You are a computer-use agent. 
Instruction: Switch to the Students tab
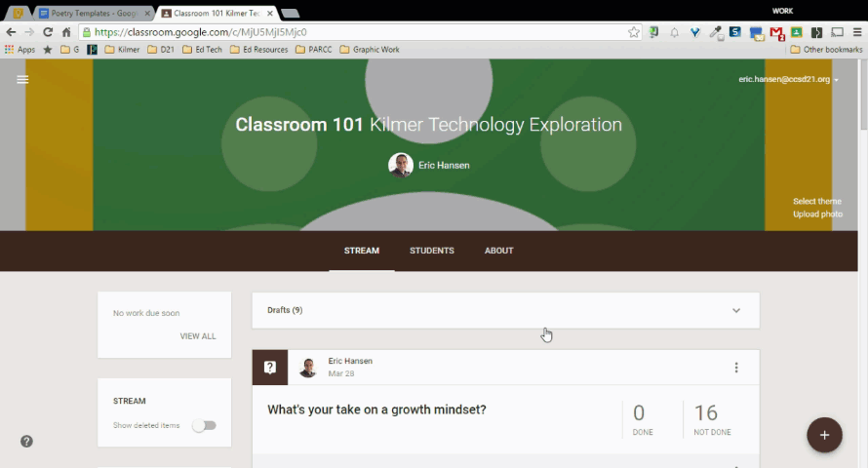pyautogui.click(x=431, y=251)
